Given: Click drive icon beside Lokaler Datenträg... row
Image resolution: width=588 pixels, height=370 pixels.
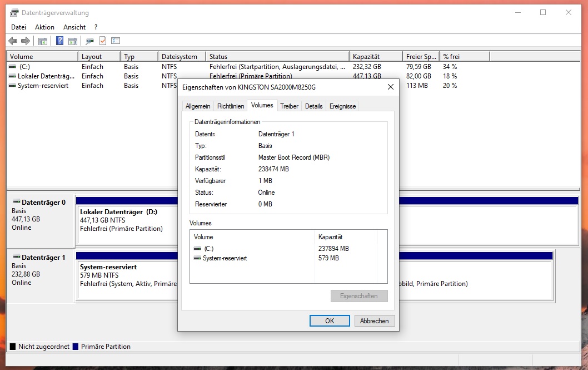Looking at the screenshot, I should coord(12,76).
